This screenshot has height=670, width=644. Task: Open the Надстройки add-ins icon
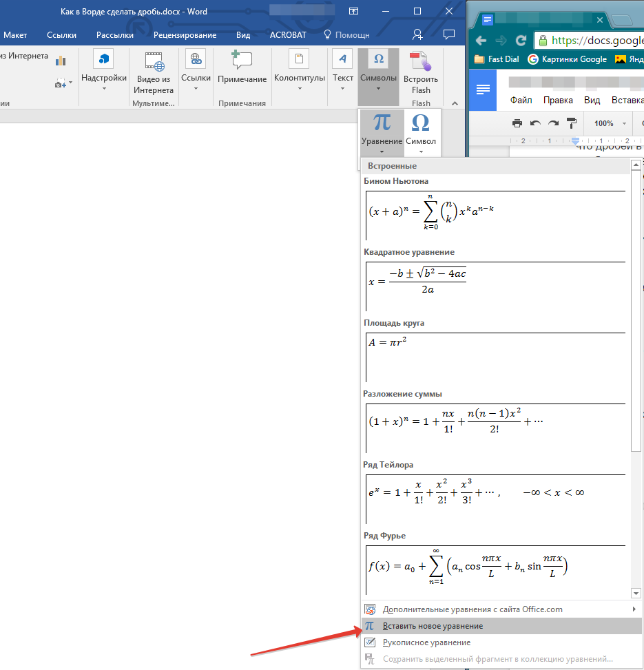pos(103,59)
